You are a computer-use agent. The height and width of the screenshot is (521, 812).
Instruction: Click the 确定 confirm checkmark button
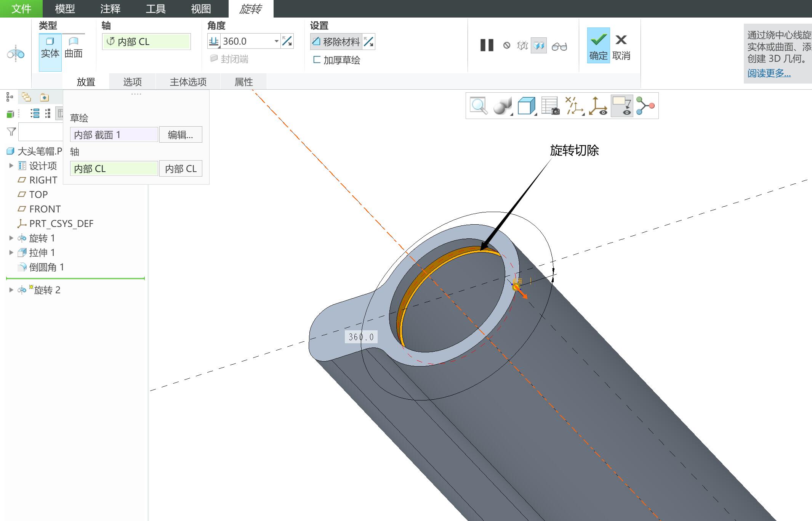tap(598, 45)
